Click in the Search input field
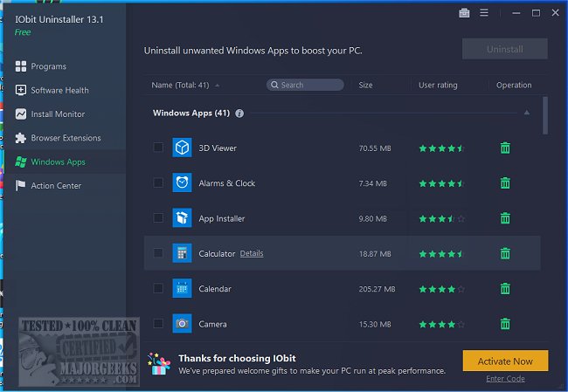 point(305,85)
